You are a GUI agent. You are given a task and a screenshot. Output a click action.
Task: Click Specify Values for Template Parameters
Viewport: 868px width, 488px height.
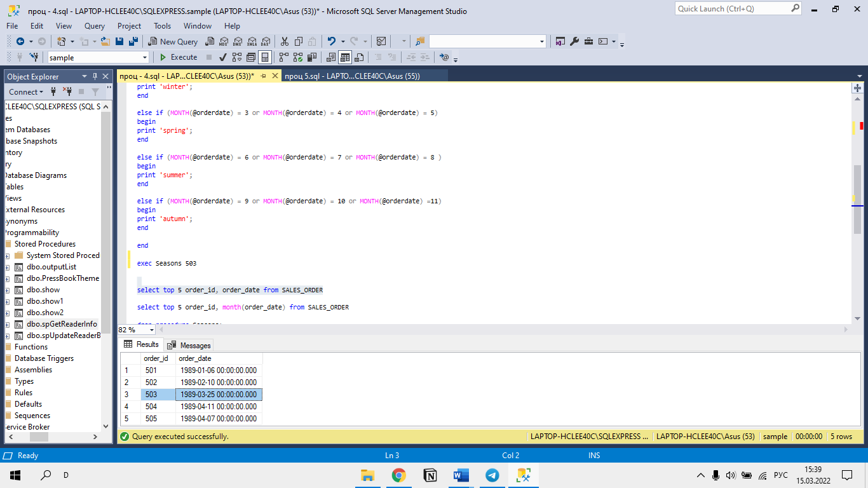pyautogui.click(x=444, y=57)
